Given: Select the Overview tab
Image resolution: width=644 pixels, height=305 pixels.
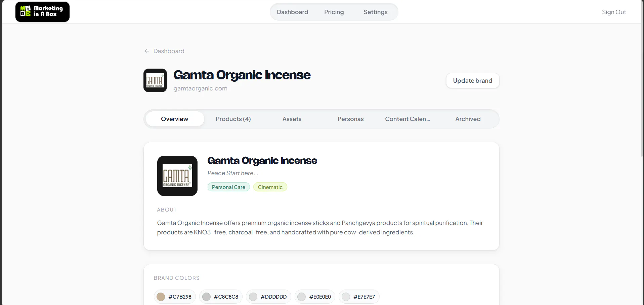Looking at the screenshot, I should (x=175, y=119).
